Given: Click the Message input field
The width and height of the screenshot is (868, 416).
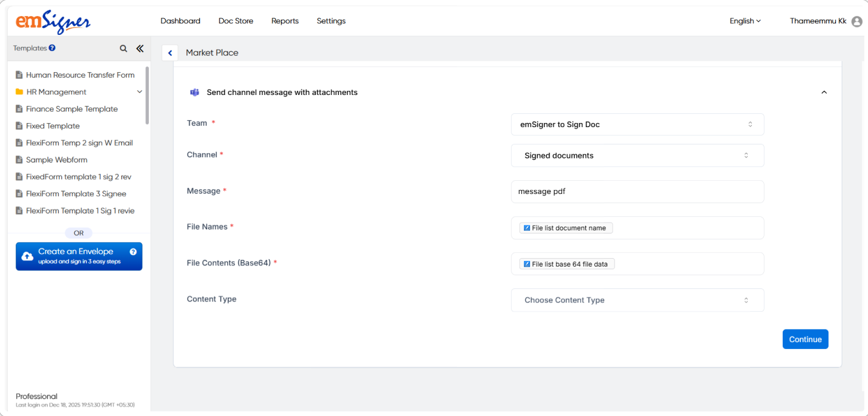Looking at the screenshot, I should point(637,192).
